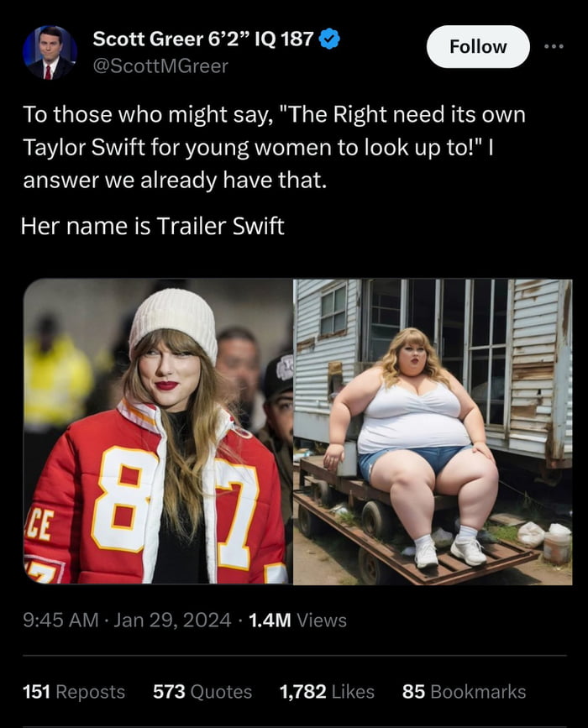The height and width of the screenshot is (728, 588).
Task: Show the 151 Reposts list
Action: (74, 692)
